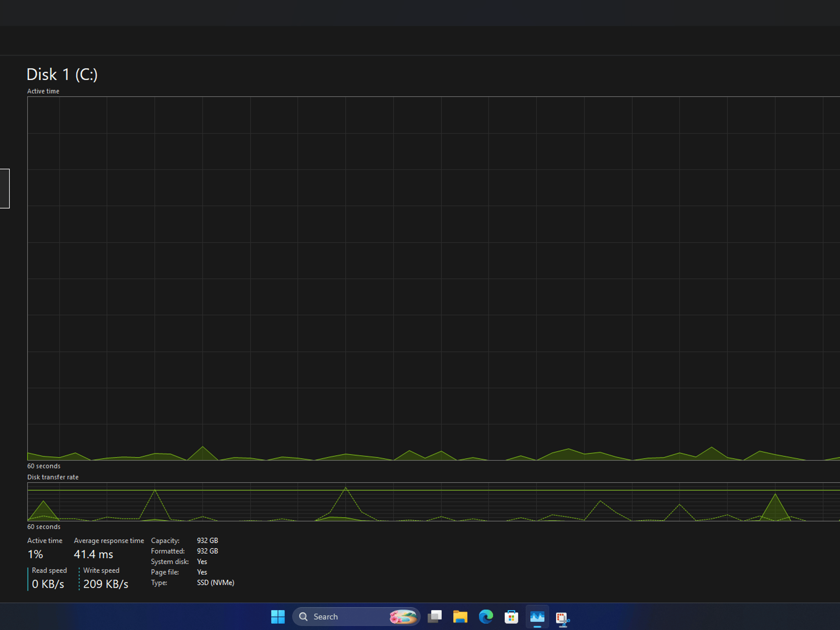Select the Disk 1 (C:) heading
The height and width of the screenshot is (630, 840).
(62, 75)
